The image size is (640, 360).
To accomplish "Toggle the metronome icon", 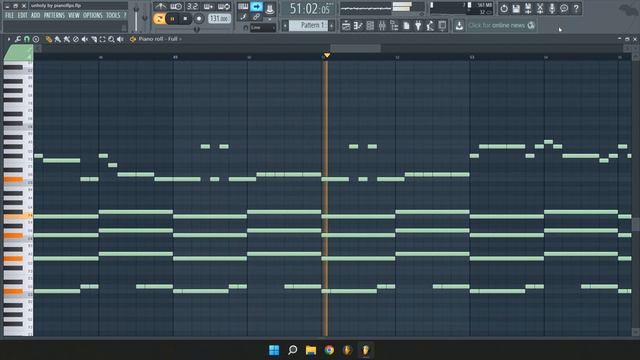I will tap(160, 7).
